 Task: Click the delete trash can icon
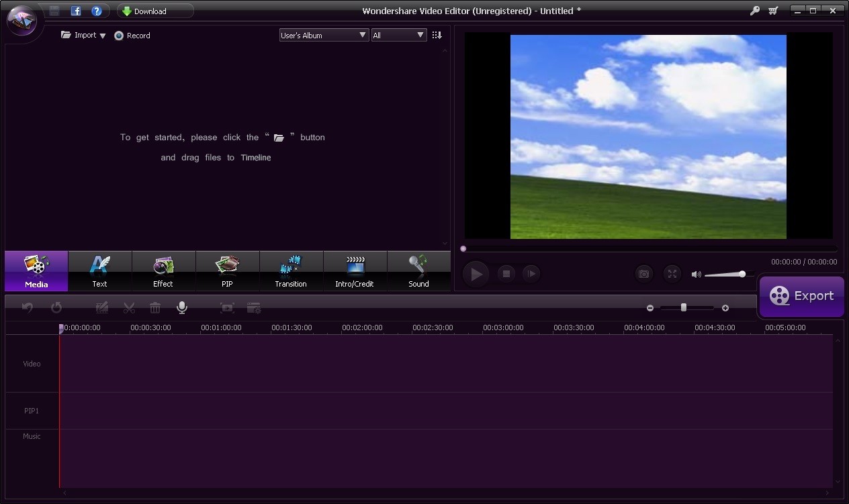(155, 308)
